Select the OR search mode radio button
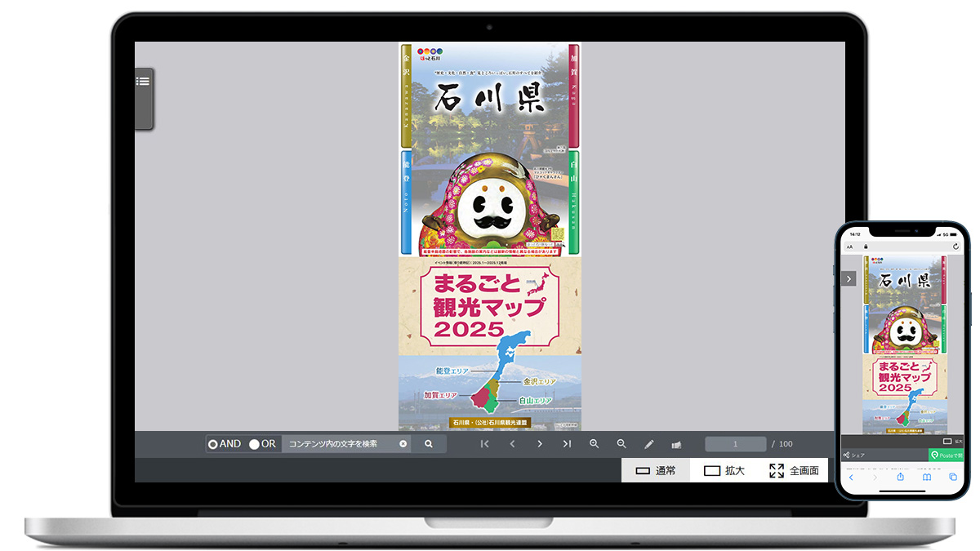980x551 pixels. tap(254, 444)
